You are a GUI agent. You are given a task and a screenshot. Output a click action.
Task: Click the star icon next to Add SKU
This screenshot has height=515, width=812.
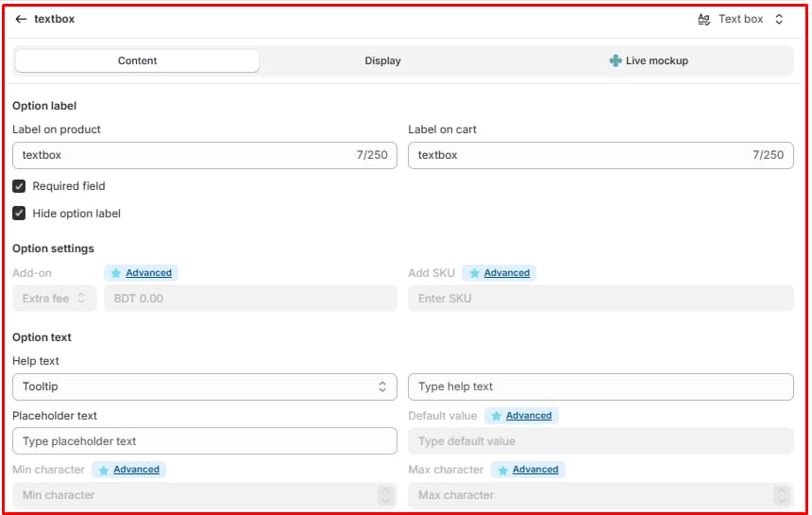click(474, 273)
